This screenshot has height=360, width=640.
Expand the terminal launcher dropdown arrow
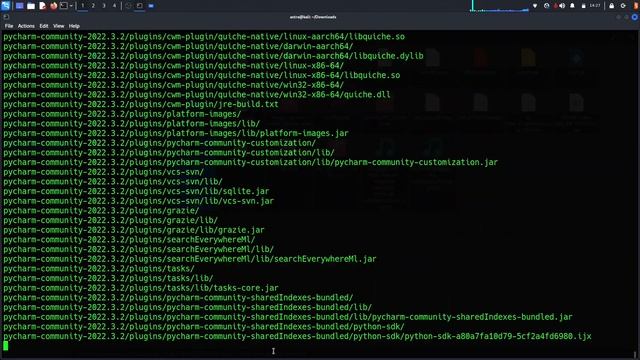[71, 6]
